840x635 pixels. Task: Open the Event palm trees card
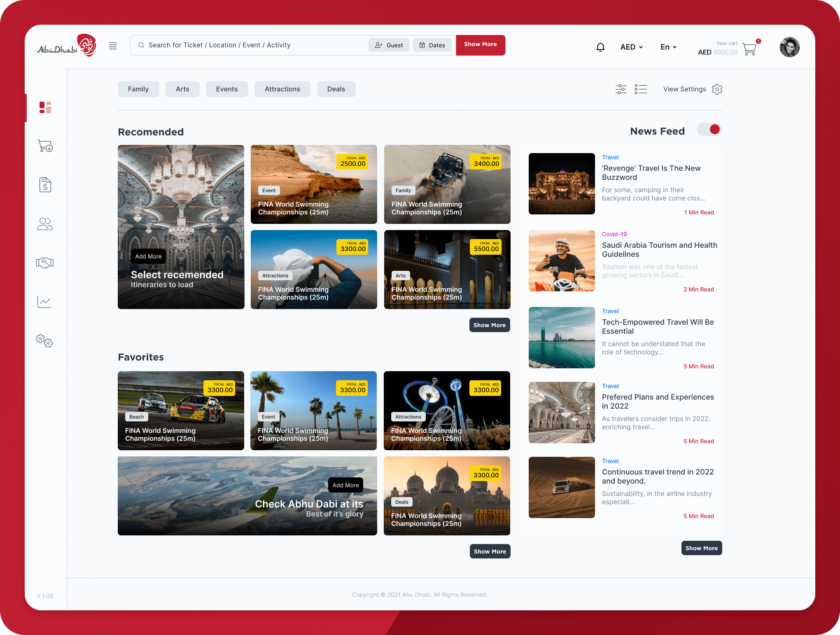pos(313,411)
